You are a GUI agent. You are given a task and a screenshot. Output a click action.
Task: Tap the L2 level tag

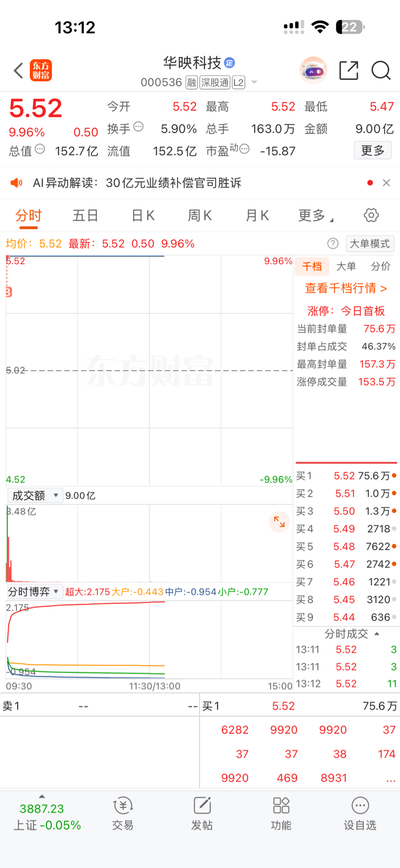(239, 82)
